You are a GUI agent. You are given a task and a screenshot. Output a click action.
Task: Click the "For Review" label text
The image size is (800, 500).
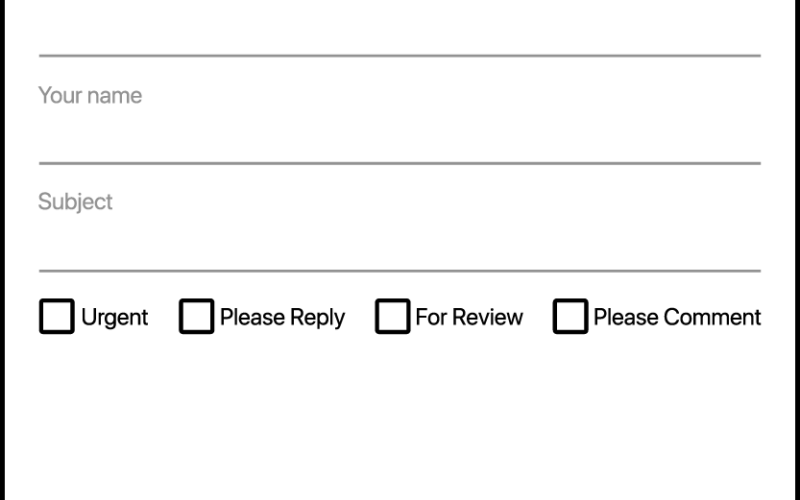point(469,317)
